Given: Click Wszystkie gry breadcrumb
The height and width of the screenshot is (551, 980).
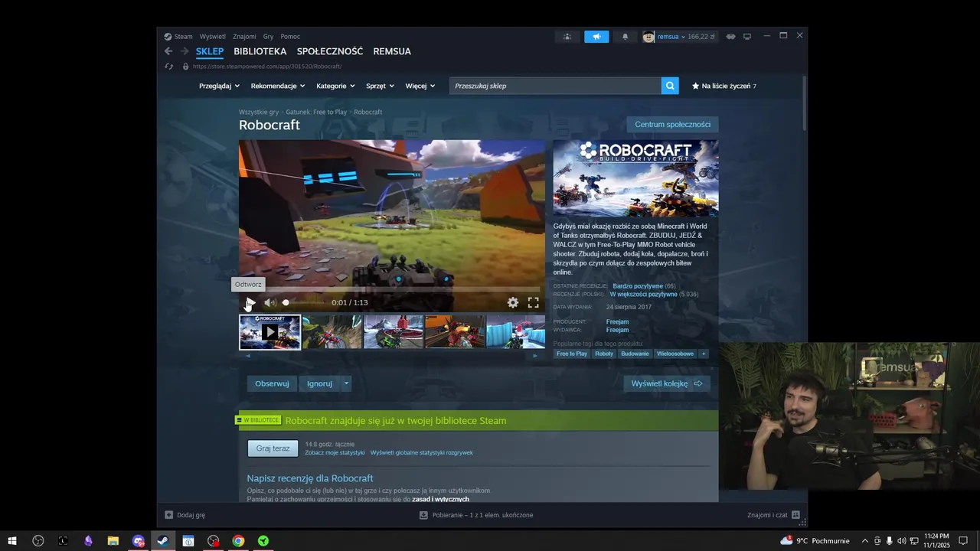Looking at the screenshot, I should coord(259,112).
